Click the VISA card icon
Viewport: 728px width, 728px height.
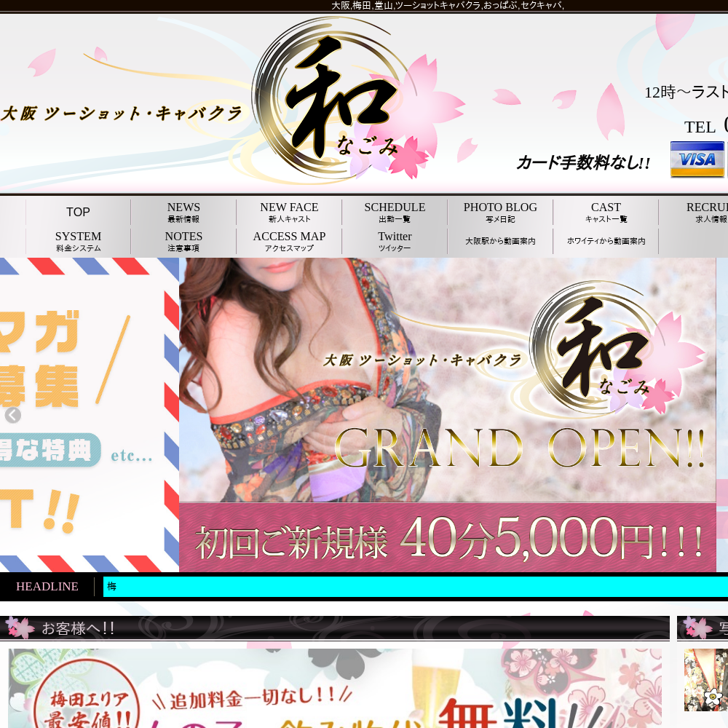click(697, 159)
